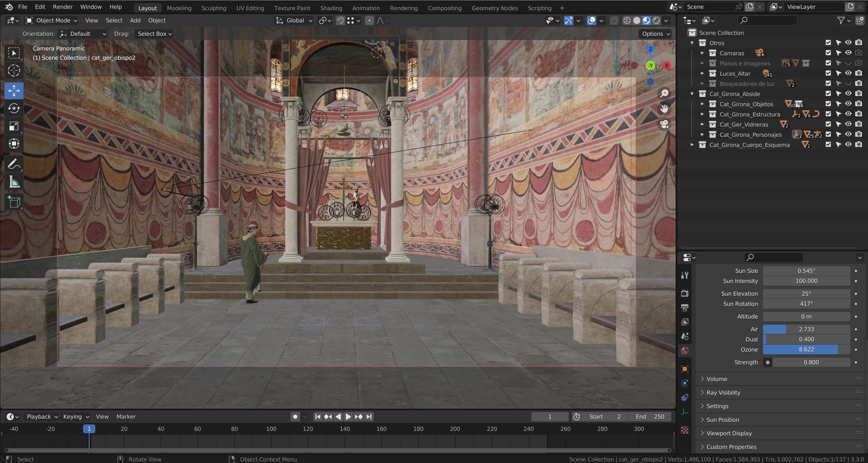Click the Add Cube tool
Screen dimensions: 868x463
tap(14, 202)
